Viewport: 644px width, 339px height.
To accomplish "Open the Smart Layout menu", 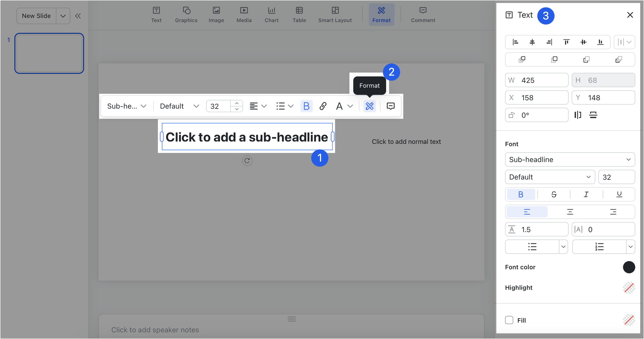I will (x=335, y=15).
